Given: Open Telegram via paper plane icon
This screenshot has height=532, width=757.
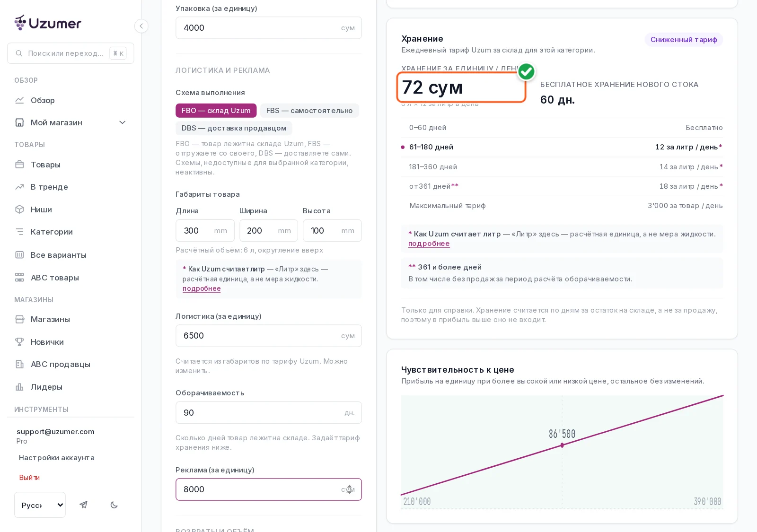Looking at the screenshot, I should (x=83, y=505).
